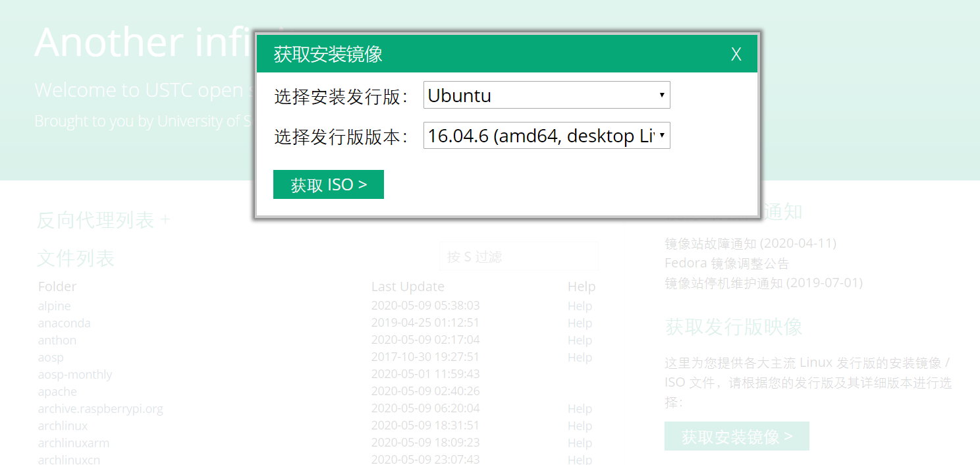Open the aosp folder link

(x=51, y=357)
